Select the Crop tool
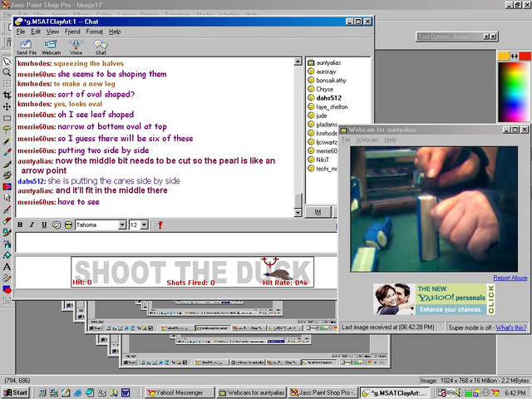The width and height of the screenshot is (532, 399). 7,96
